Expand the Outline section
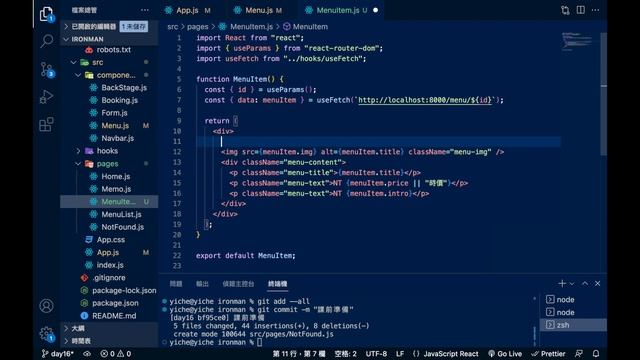Viewport: 640px width, 360px height. [x=109, y=328]
